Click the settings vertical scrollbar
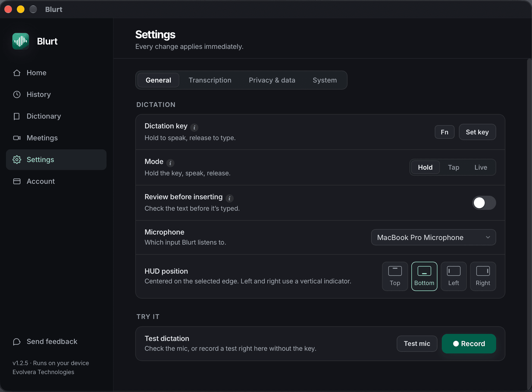This screenshot has height=392, width=532. 529,225
